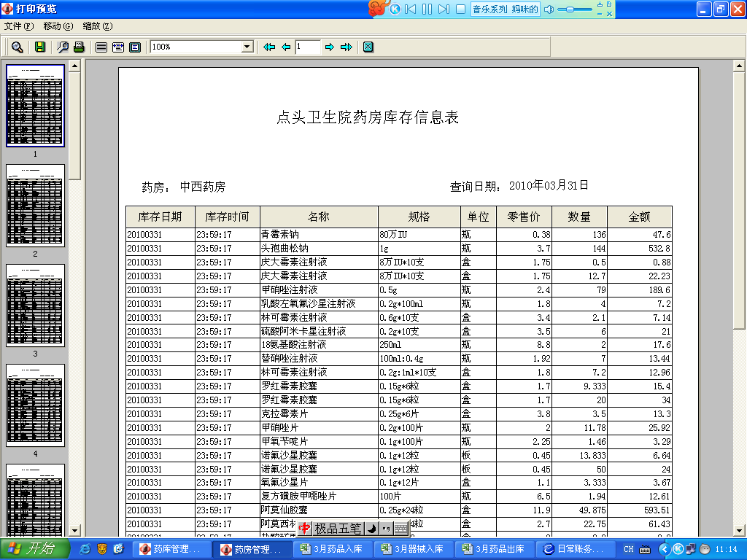This screenshot has width=747, height=560.
Task: Go to first page double-left arrow
Action: [268, 47]
